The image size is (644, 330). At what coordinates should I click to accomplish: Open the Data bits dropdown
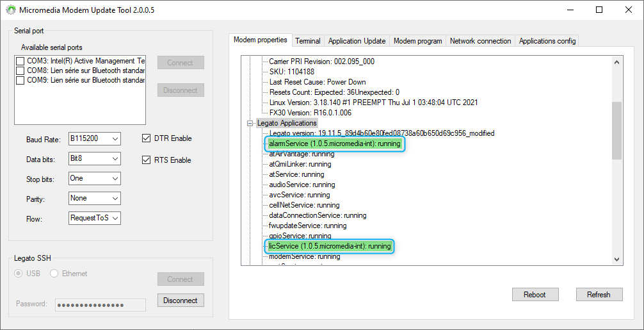(x=95, y=158)
